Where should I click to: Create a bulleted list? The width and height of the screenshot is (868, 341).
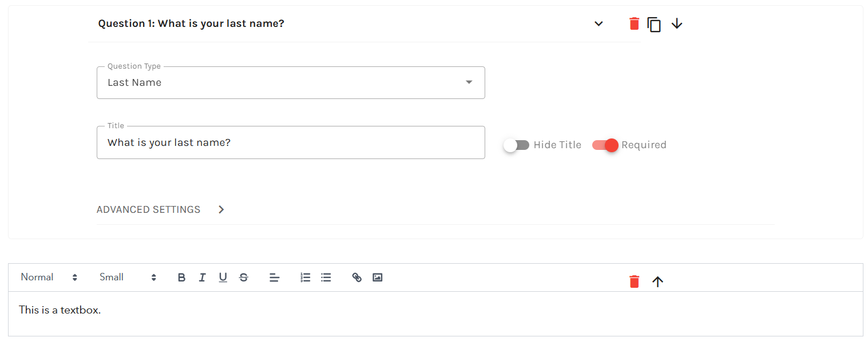point(326,277)
